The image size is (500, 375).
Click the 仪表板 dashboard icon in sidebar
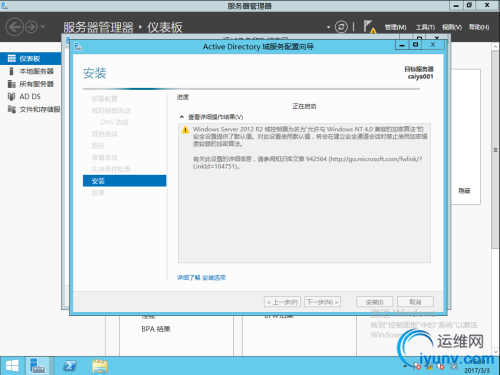[12, 59]
